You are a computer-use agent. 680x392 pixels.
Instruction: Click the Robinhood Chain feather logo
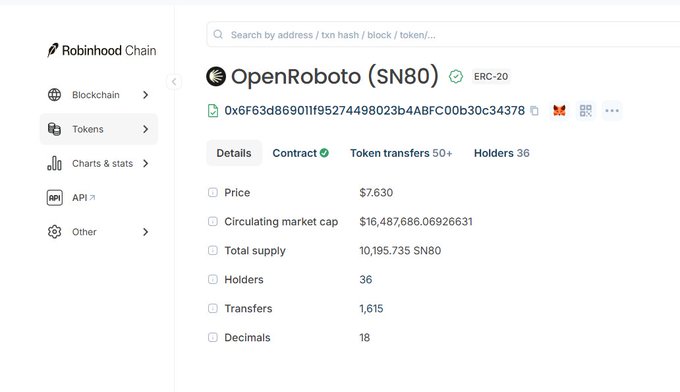(52, 50)
